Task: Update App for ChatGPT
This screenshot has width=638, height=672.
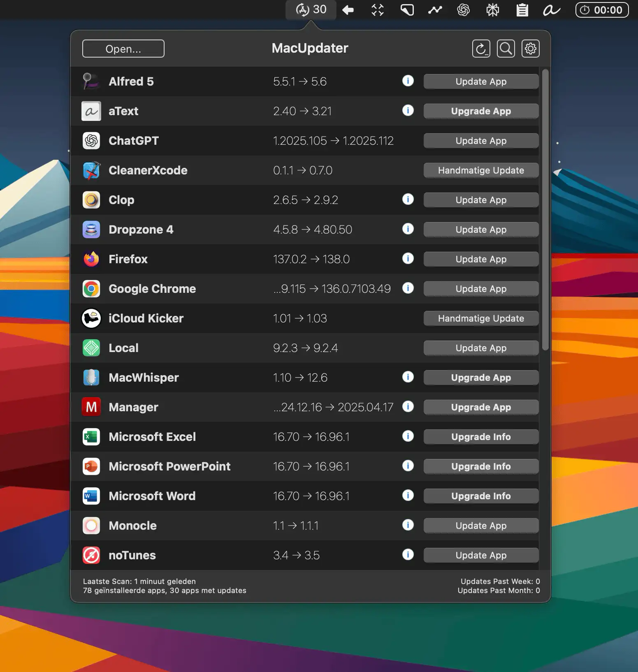Action: tap(481, 141)
